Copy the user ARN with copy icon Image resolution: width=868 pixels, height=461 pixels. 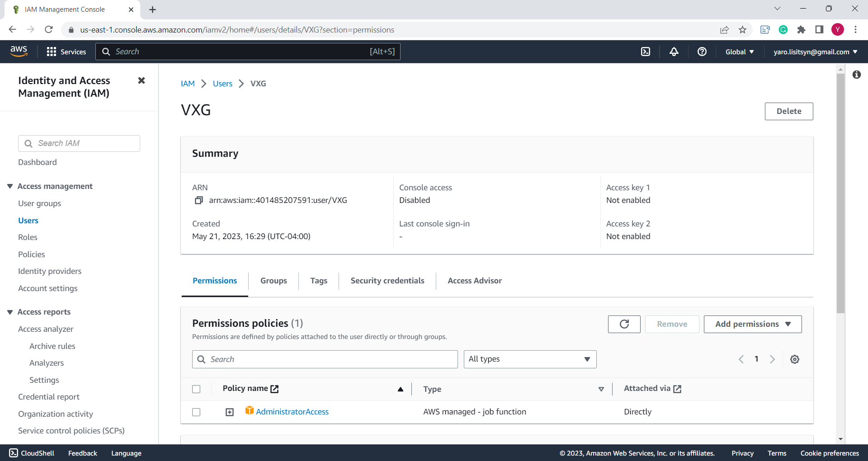click(x=198, y=200)
